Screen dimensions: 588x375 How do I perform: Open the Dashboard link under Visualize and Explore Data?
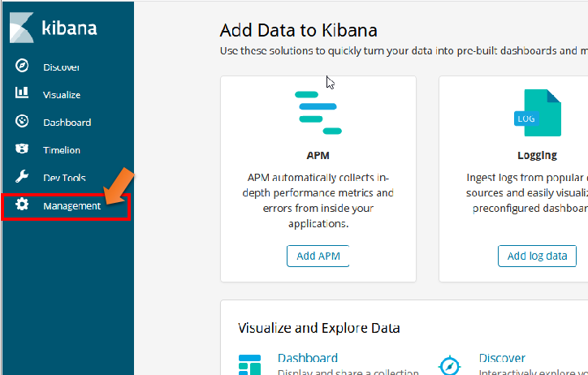pos(308,358)
